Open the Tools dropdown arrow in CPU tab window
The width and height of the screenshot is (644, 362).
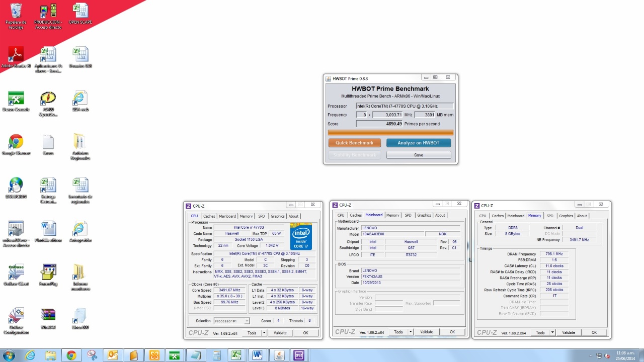[x=263, y=333]
